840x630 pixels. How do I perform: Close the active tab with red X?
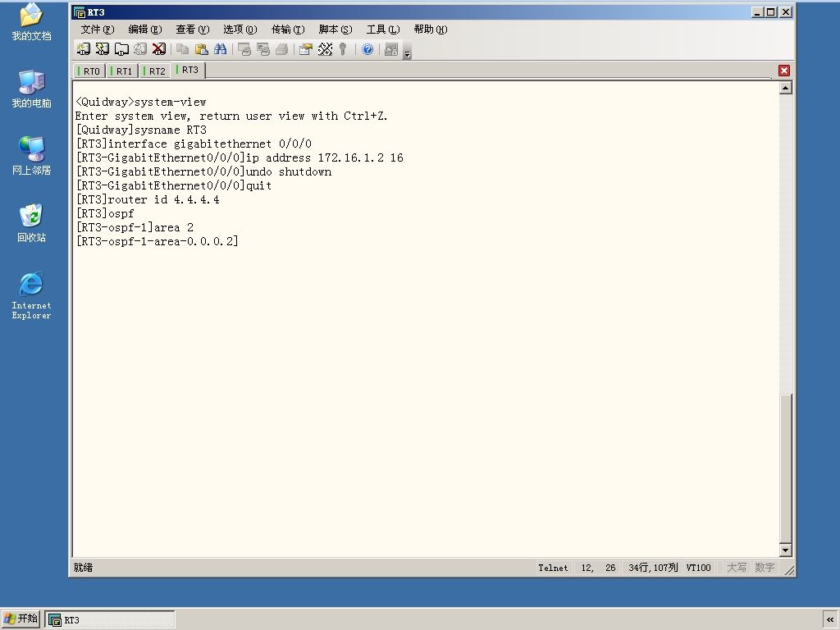[784, 71]
